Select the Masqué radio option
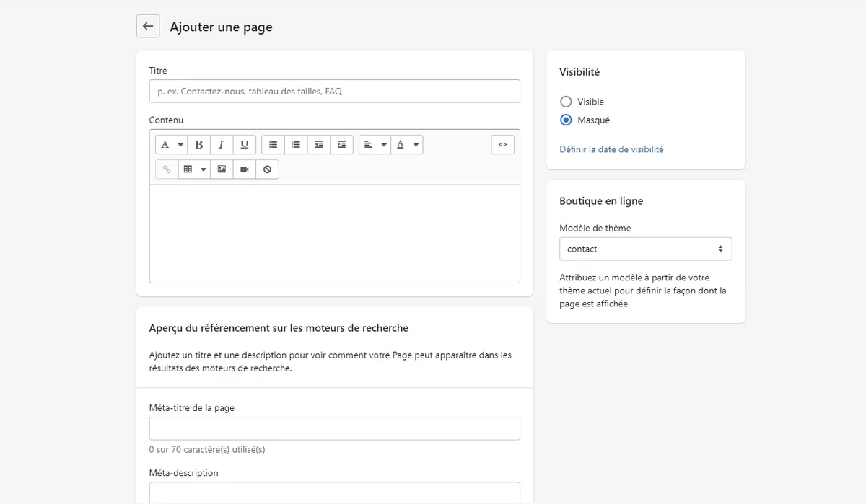Viewport: 866px width, 504px height. (566, 120)
